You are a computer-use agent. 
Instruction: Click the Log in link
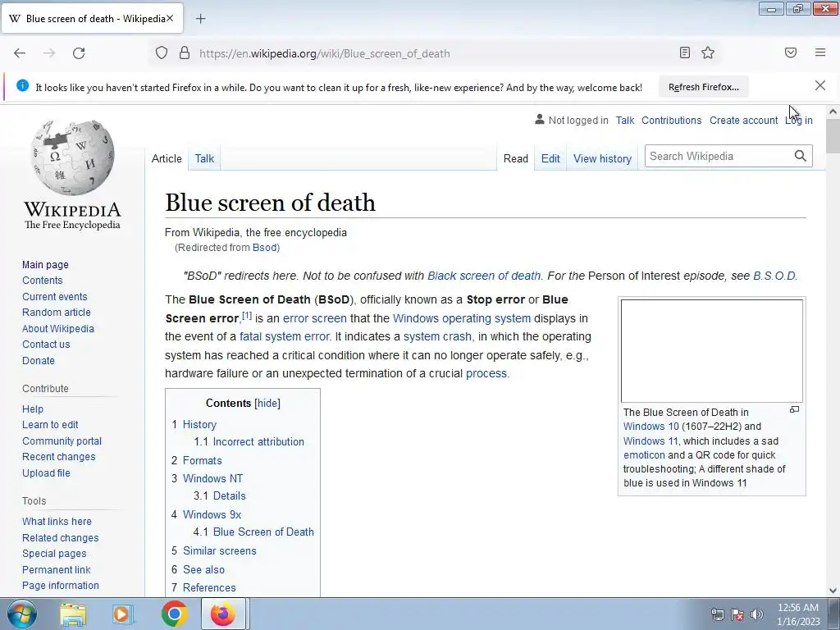(x=799, y=121)
